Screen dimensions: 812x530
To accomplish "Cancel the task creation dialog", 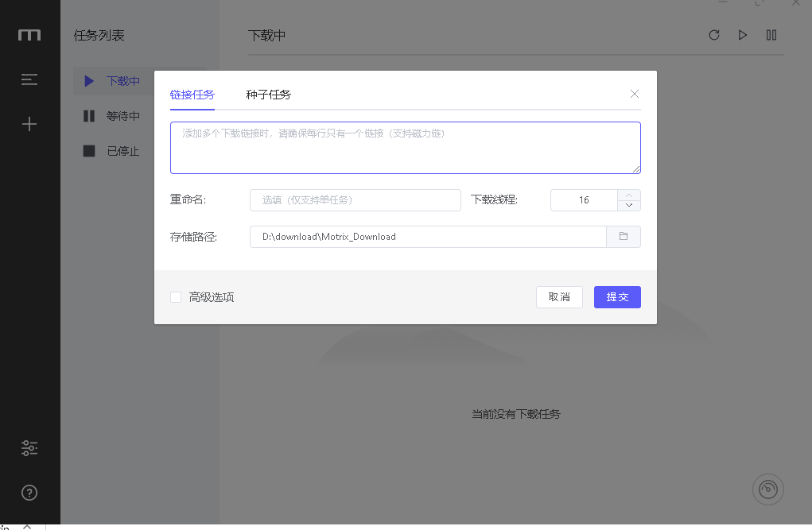I will (559, 296).
